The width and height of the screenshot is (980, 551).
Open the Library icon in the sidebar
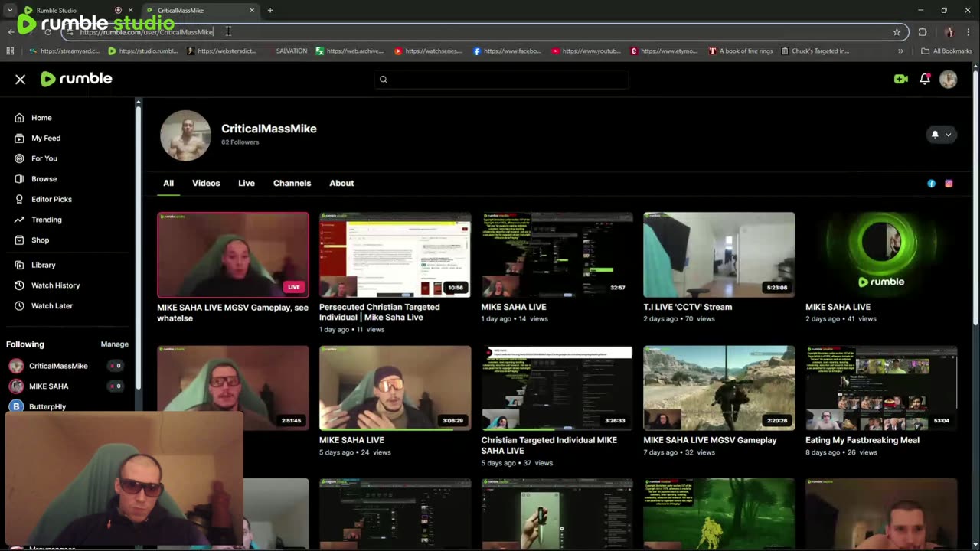point(19,265)
